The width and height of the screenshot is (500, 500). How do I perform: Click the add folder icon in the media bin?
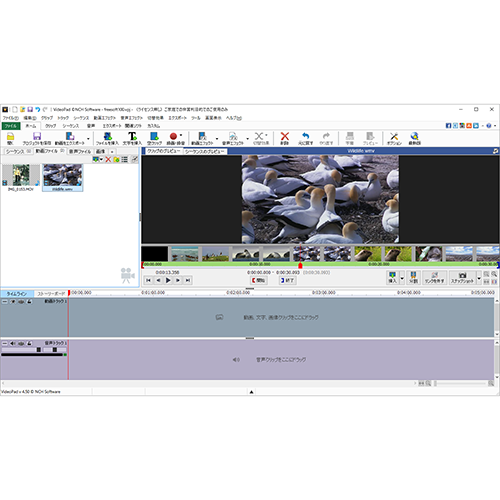(116, 160)
